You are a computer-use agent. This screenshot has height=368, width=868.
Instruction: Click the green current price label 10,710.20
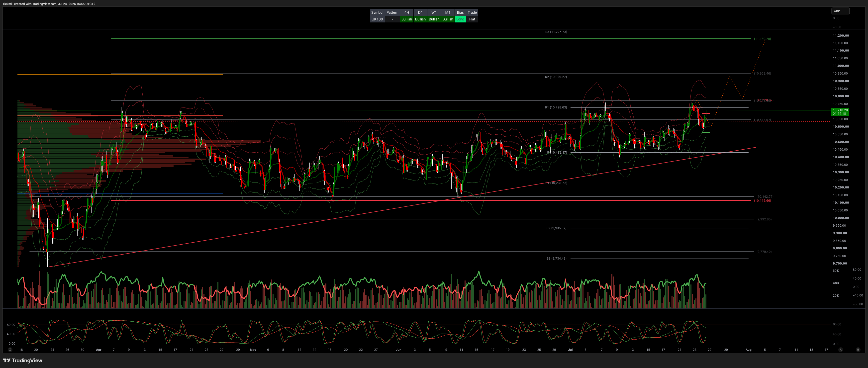[840, 112]
